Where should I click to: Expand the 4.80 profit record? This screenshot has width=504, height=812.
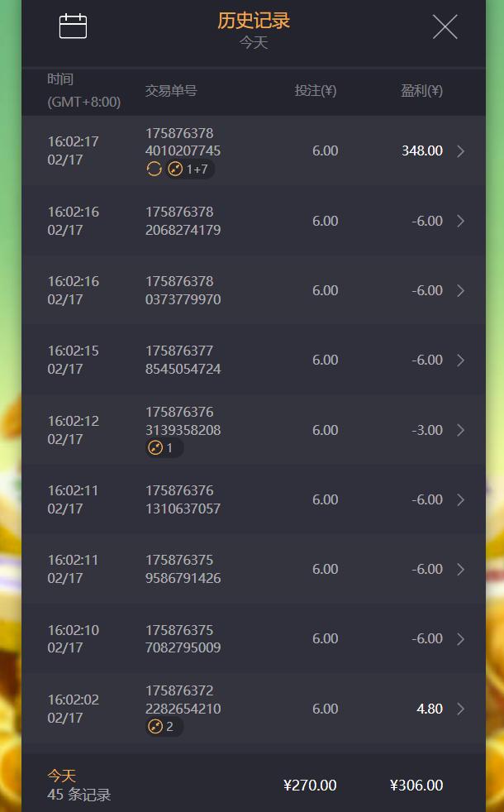(x=460, y=709)
